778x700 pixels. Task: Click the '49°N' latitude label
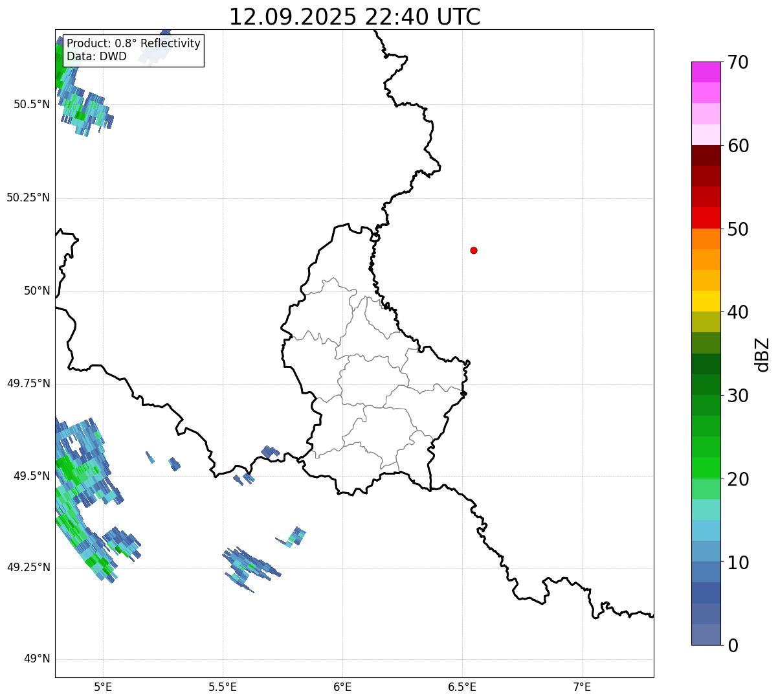[x=37, y=659]
